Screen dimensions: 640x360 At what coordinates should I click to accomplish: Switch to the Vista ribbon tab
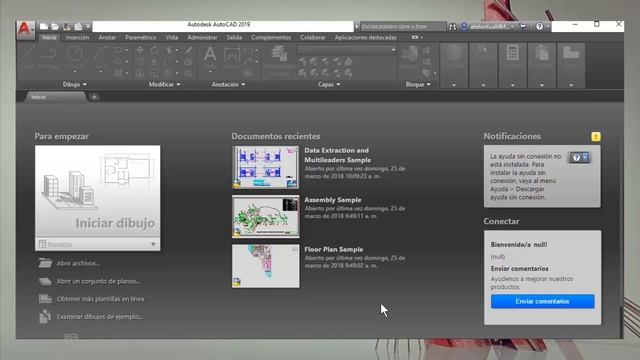coord(172,38)
